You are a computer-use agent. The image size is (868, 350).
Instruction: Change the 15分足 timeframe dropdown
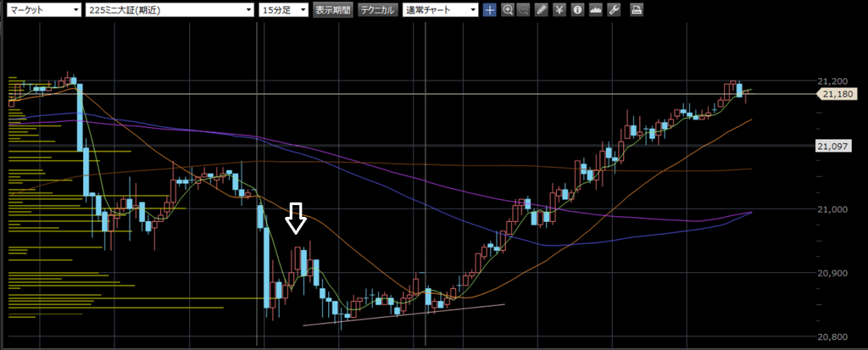pyautogui.click(x=283, y=10)
